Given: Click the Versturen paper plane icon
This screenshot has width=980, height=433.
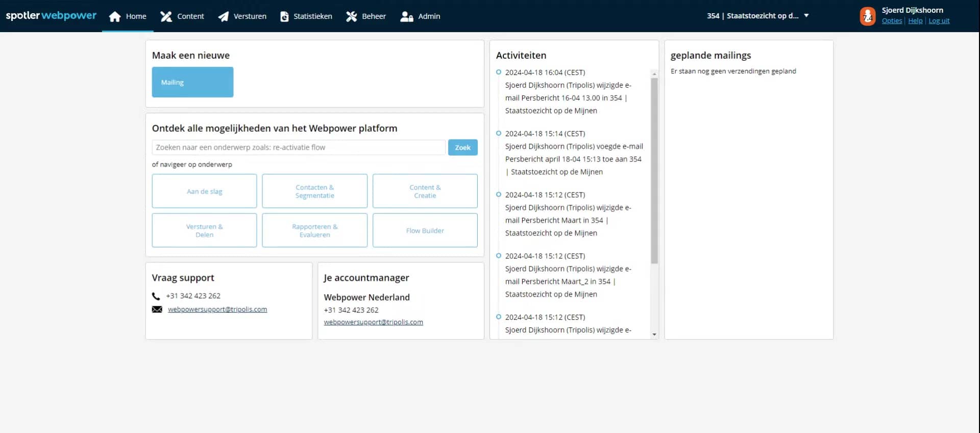Looking at the screenshot, I should [223, 16].
